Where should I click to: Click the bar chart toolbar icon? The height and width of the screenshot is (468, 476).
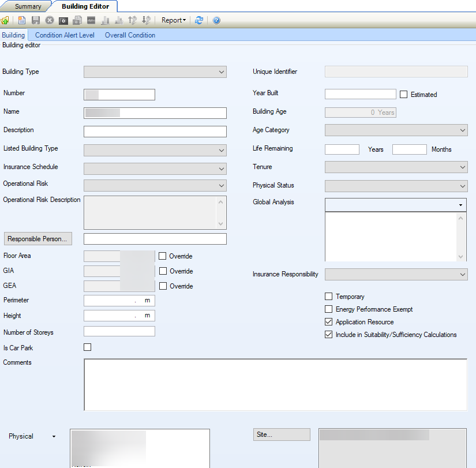pyautogui.click(x=105, y=20)
